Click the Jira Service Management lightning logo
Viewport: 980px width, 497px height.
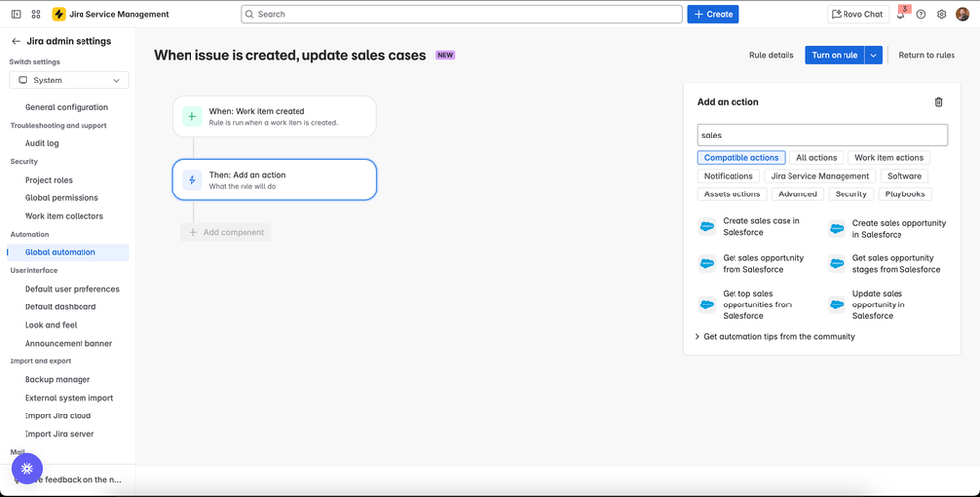[59, 14]
